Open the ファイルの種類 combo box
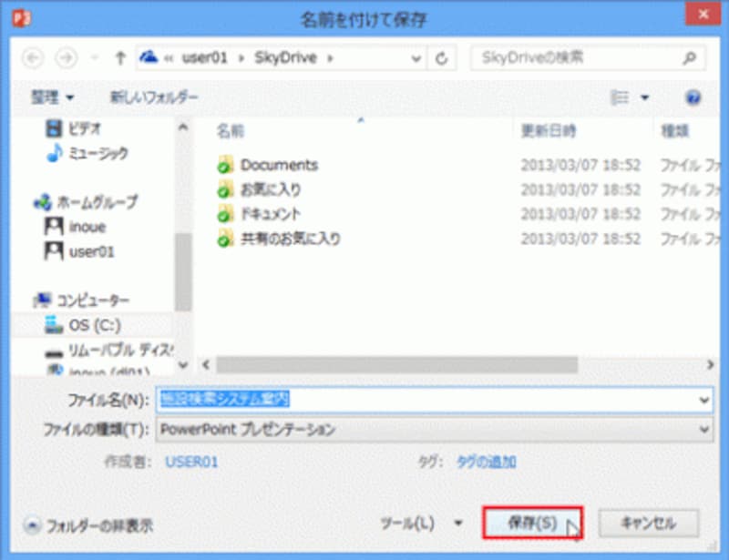Viewport: 729px width, 560px height. pyautogui.click(x=435, y=430)
